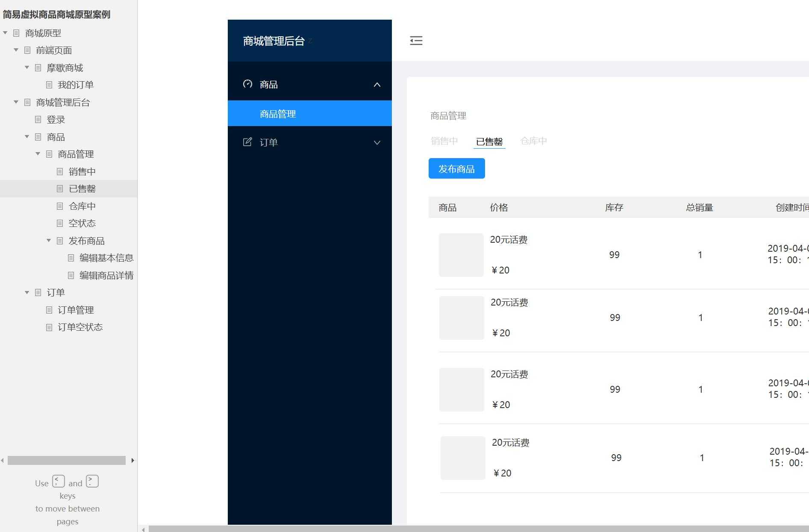Click the 发布商品 blue button

(x=456, y=168)
